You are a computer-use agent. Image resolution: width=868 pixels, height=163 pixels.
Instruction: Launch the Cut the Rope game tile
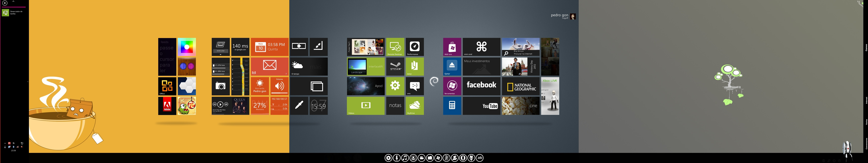187,106
